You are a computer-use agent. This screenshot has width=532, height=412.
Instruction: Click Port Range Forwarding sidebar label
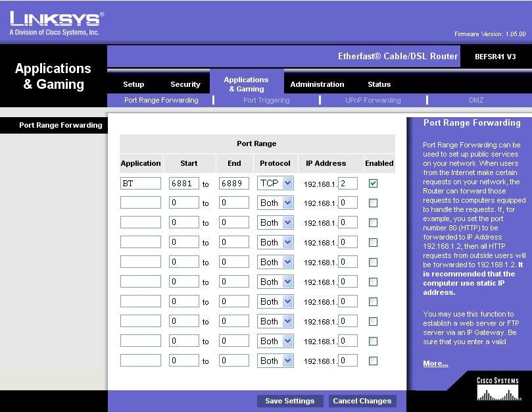(60, 125)
